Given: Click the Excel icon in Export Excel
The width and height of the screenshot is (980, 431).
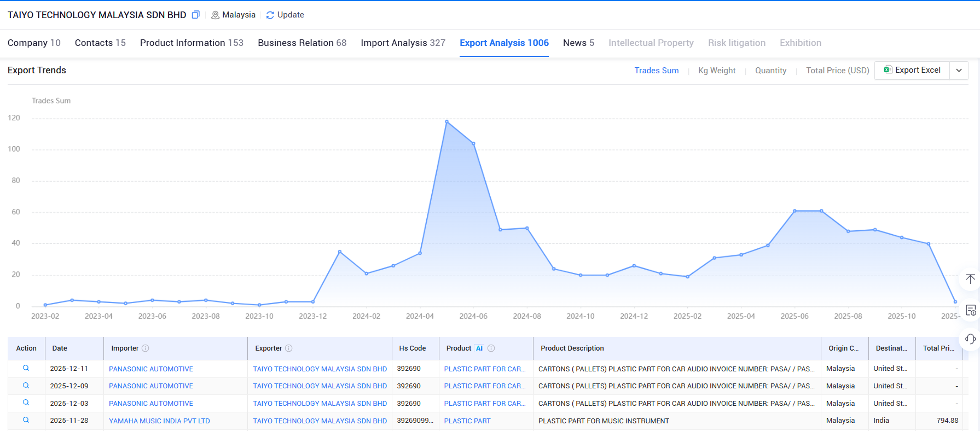Looking at the screenshot, I should click(x=888, y=70).
